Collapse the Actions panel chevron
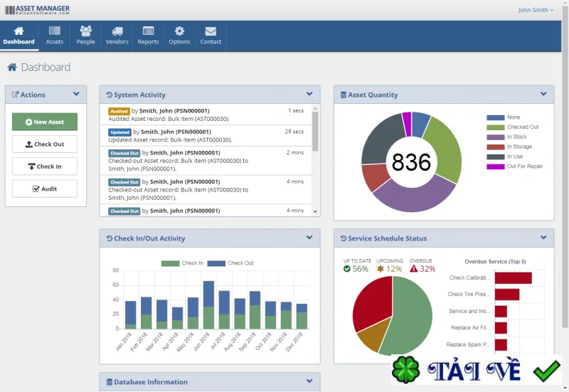This screenshot has width=569, height=392. click(76, 94)
